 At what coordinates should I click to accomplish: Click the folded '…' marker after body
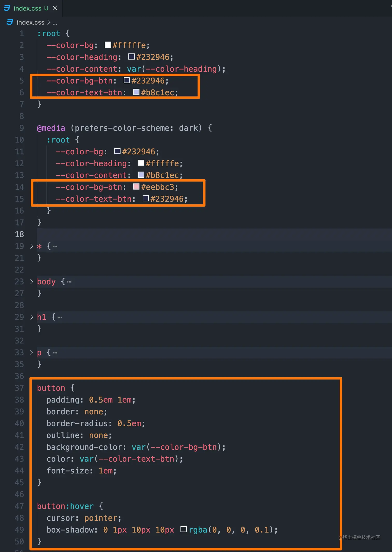point(69,282)
